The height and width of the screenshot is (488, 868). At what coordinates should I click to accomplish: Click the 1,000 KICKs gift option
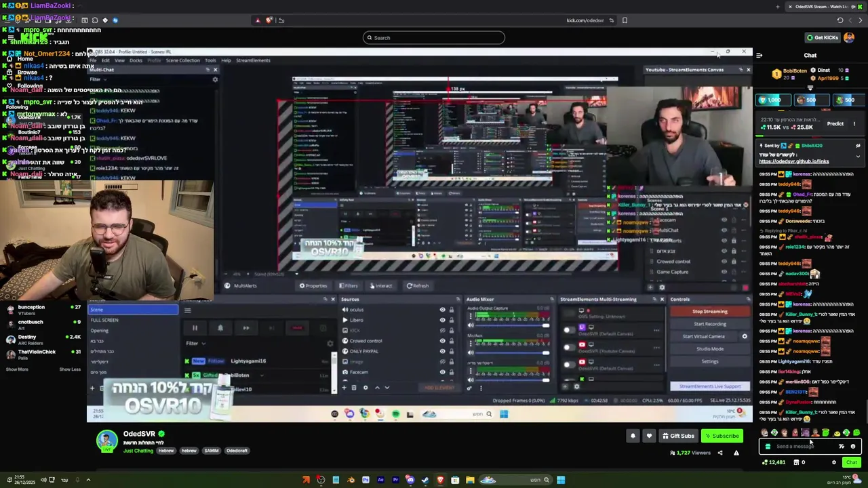[774, 100]
